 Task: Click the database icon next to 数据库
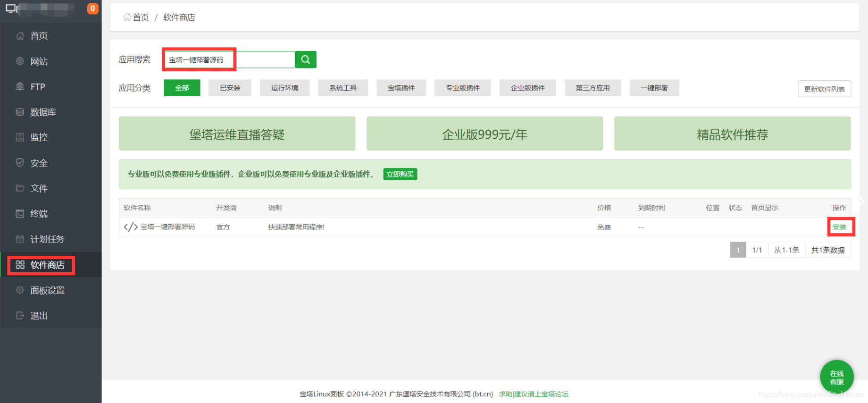pos(20,112)
